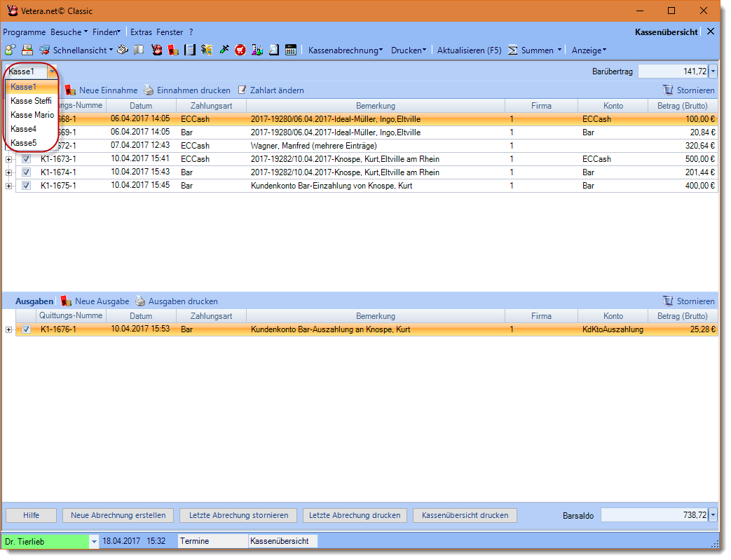This screenshot has height=560, width=731.
Task: Click the Neue Abrechnung erstellen button
Action: [118, 515]
